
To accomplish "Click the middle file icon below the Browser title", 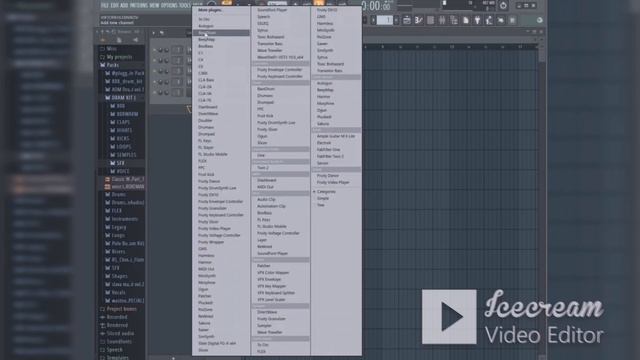I will (x=119, y=40).
